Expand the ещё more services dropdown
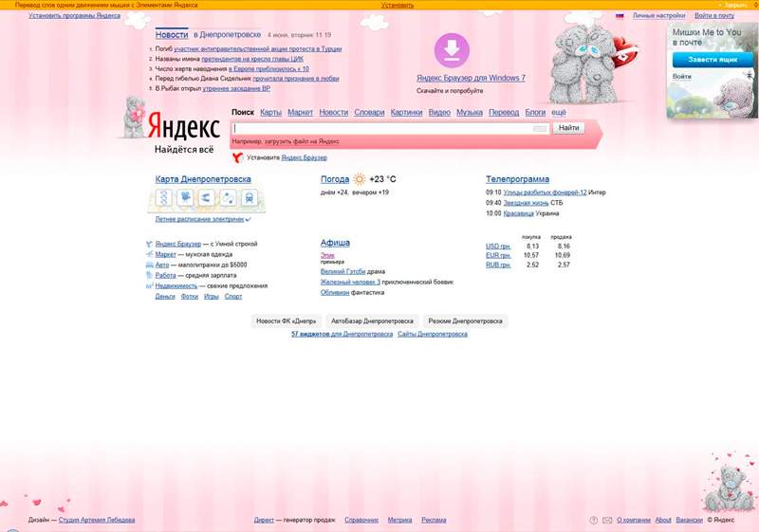This screenshot has height=532, width=759. click(559, 112)
